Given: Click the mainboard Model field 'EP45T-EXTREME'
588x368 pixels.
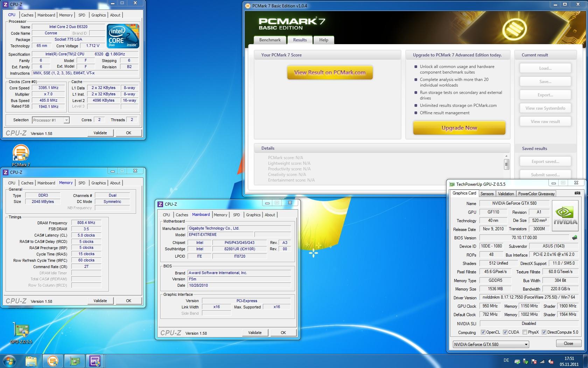Looking at the screenshot, I should click(x=220, y=235).
